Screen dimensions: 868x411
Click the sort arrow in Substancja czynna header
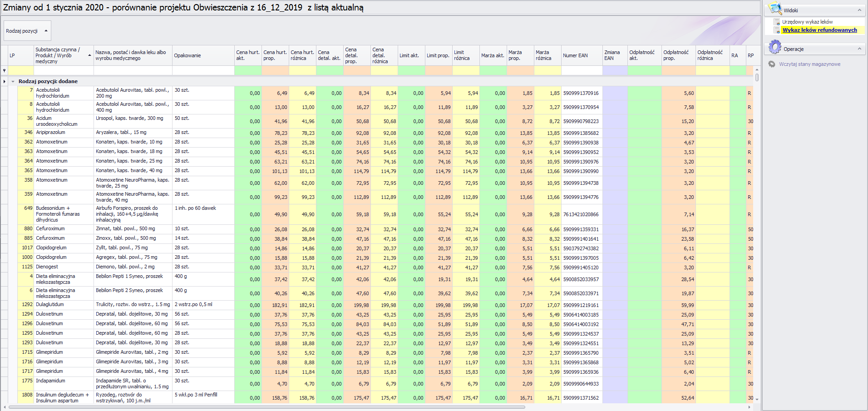tap(89, 55)
